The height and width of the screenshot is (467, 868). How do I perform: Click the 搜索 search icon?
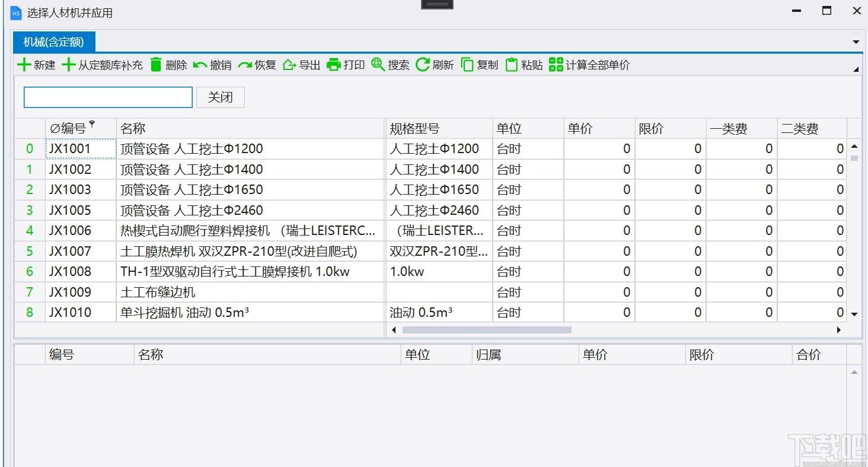click(378, 65)
